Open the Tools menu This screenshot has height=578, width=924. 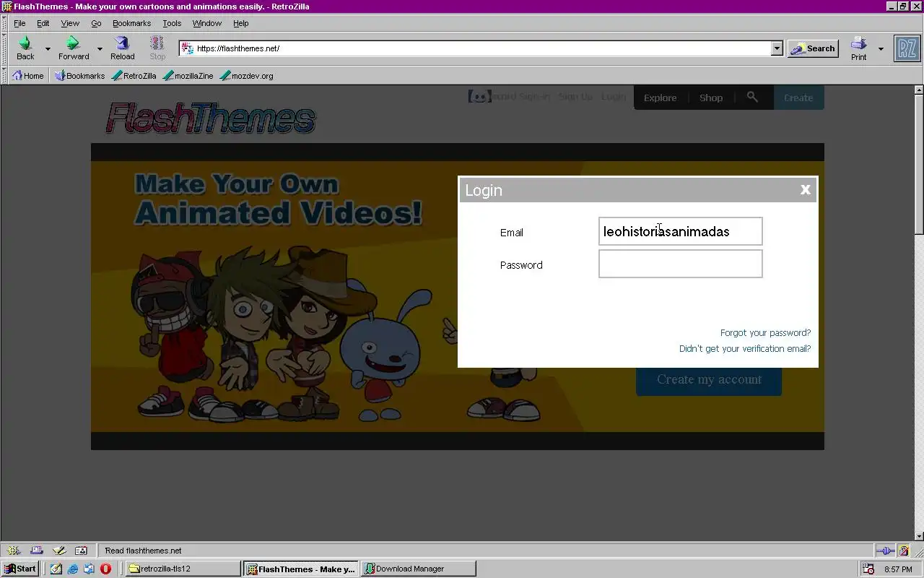pyautogui.click(x=172, y=23)
